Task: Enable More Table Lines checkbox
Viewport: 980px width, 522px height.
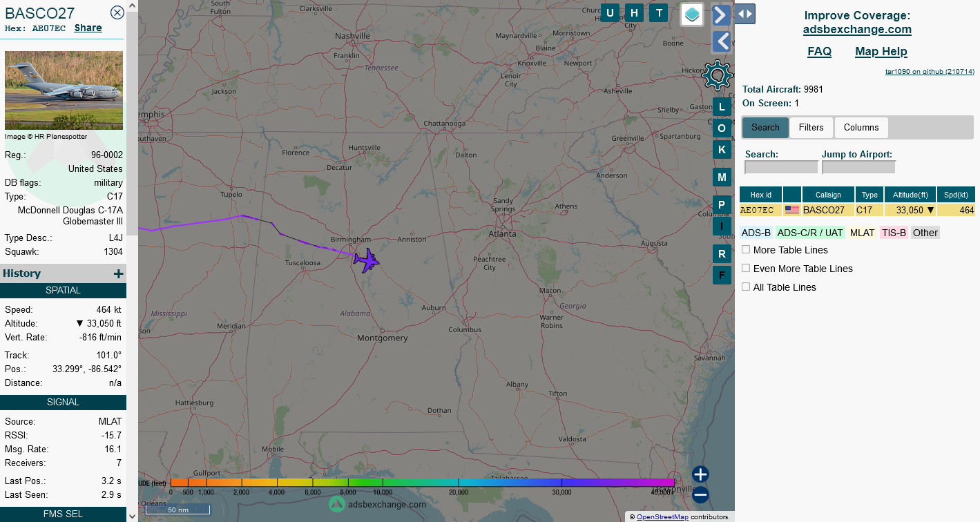Action: click(x=746, y=249)
